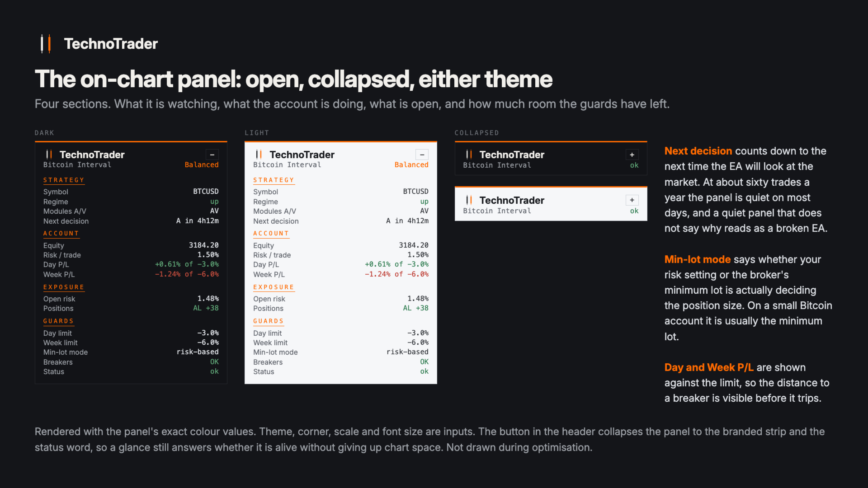Click the candlestick icon in the dark panel header
The image size is (868, 488).
point(49,155)
